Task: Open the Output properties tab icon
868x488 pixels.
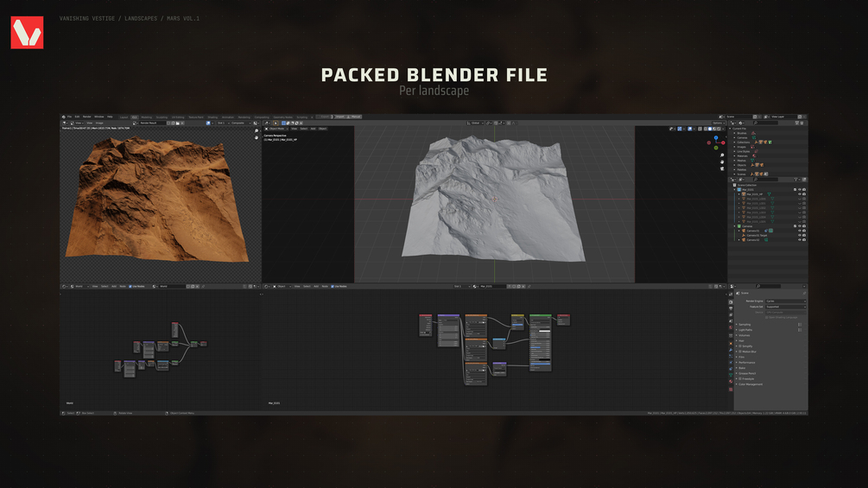Action: [x=731, y=308]
